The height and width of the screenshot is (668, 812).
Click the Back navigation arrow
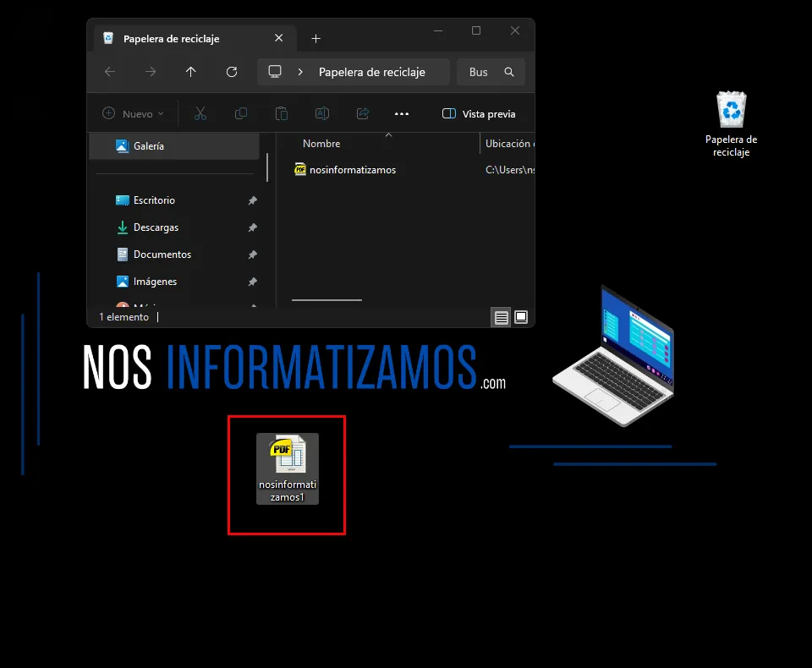click(110, 72)
